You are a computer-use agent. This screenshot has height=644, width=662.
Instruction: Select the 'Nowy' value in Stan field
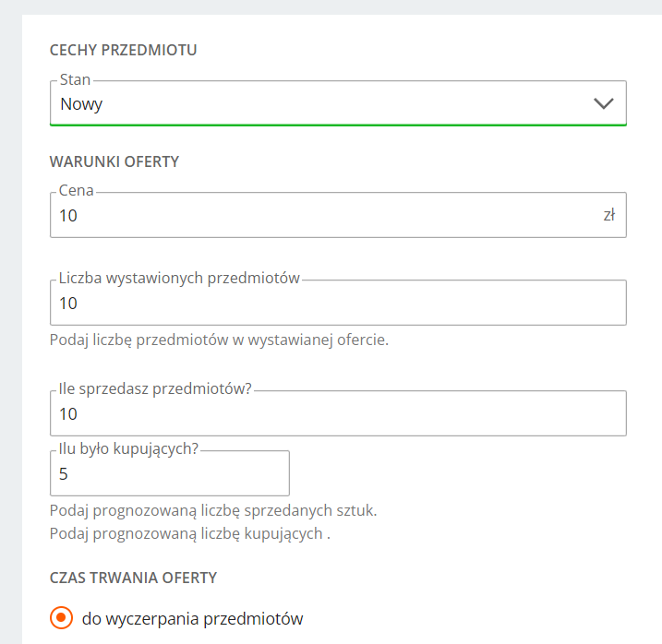[x=81, y=104]
